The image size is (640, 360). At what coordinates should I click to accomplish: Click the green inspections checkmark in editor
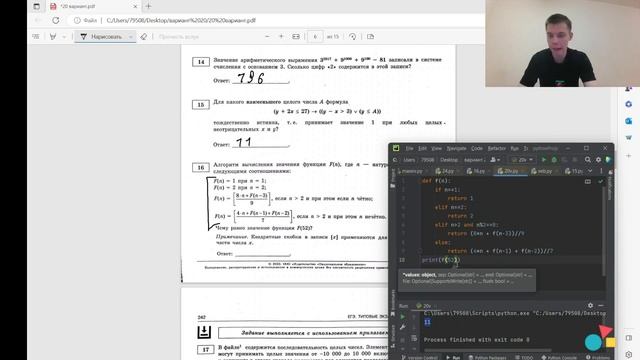(600, 181)
